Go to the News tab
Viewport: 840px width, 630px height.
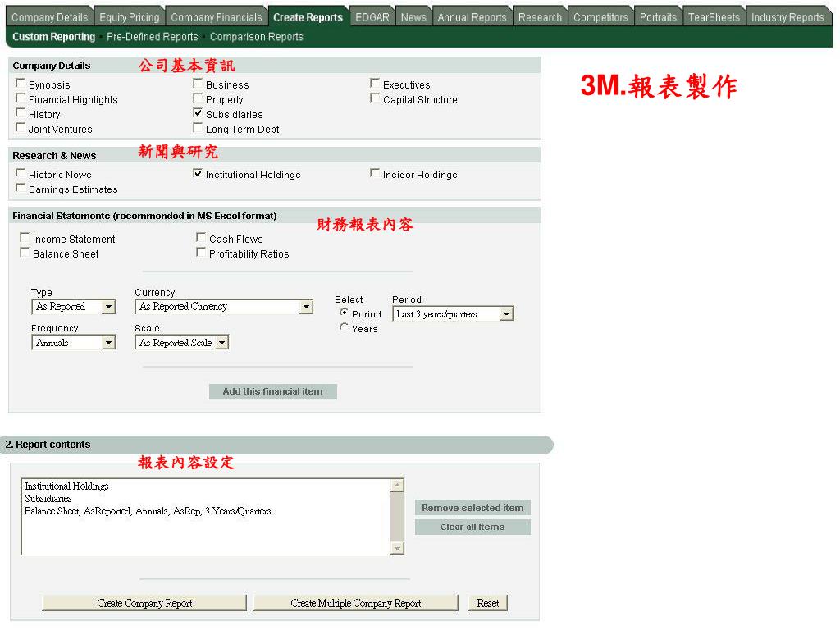tap(413, 17)
